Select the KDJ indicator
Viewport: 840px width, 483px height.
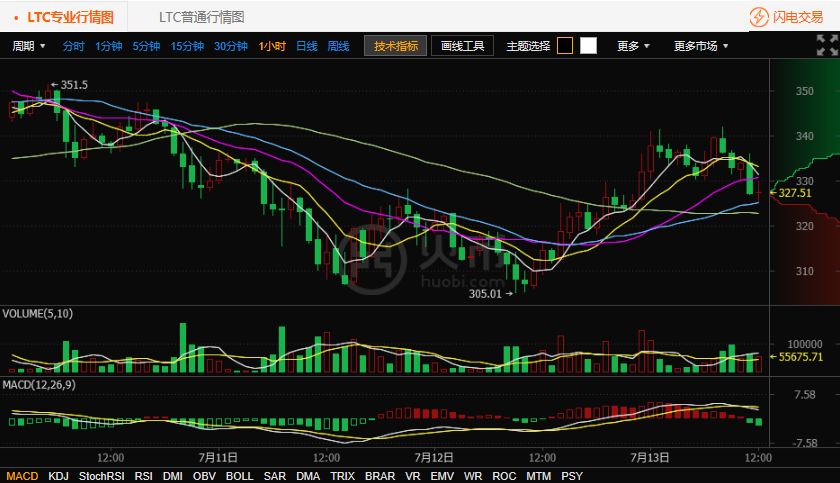pyautogui.click(x=59, y=476)
